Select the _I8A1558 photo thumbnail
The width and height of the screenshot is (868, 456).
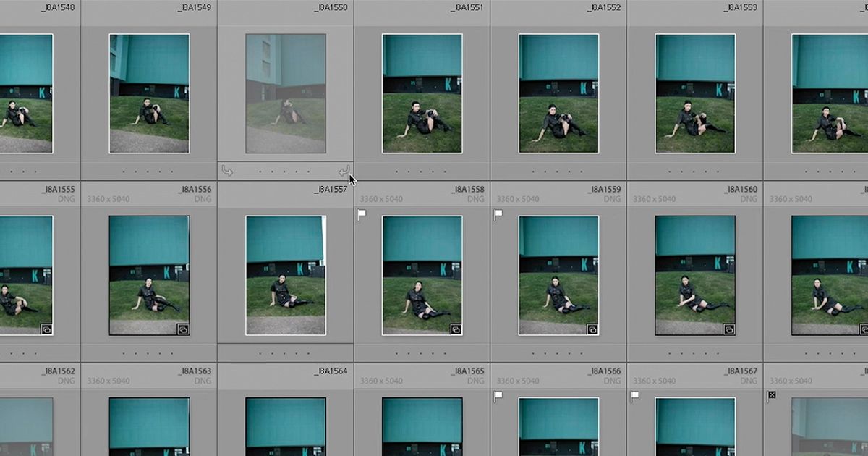[x=422, y=275]
